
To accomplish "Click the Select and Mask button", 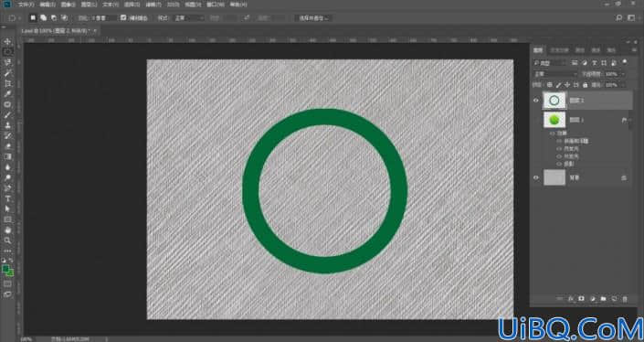I will point(313,18).
